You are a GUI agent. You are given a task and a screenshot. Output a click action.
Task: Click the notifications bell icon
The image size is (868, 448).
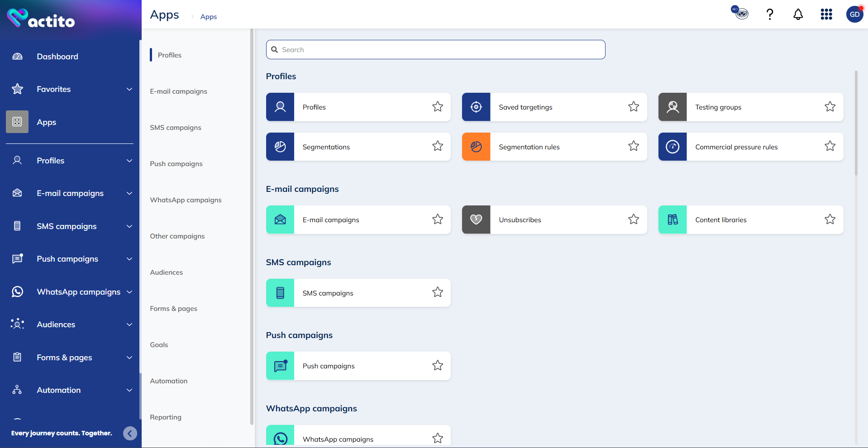pos(798,14)
